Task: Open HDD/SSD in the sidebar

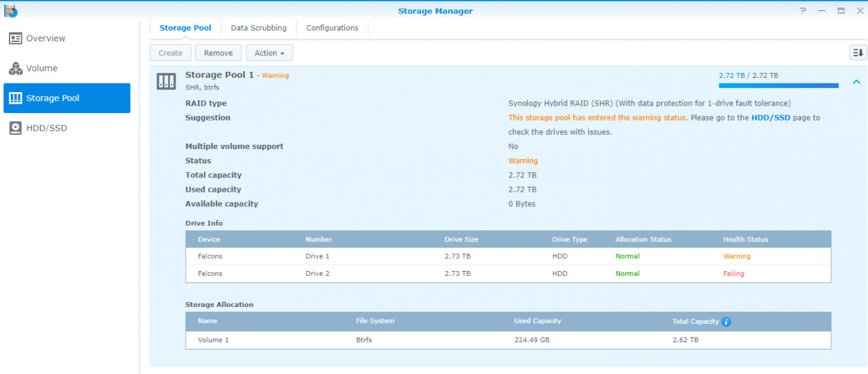Action: (66, 128)
